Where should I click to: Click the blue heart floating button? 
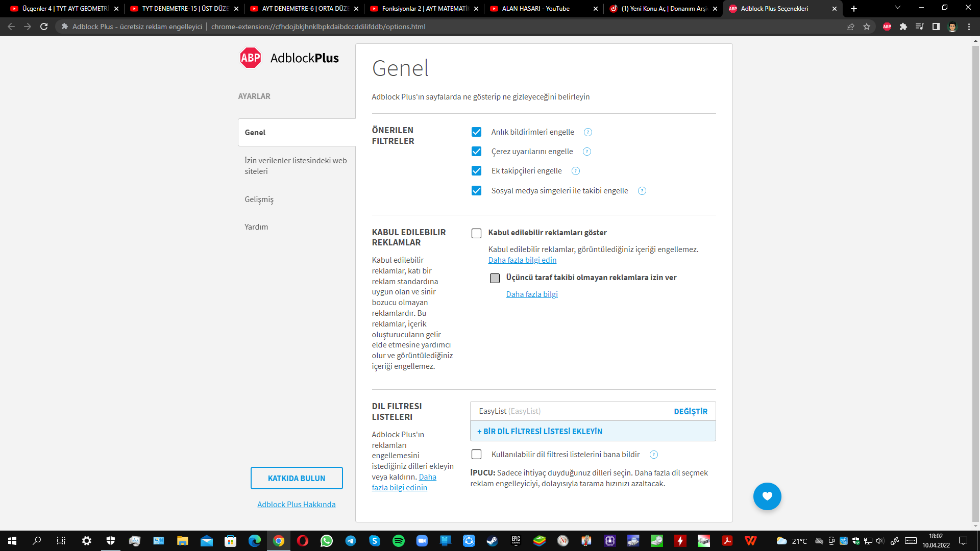767,496
